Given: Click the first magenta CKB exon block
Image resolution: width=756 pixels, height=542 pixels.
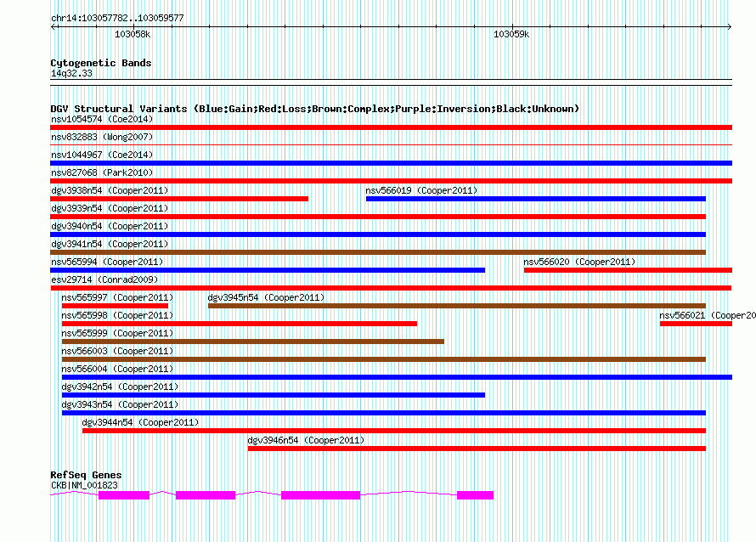Looking at the screenshot, I should coord(124,495).
